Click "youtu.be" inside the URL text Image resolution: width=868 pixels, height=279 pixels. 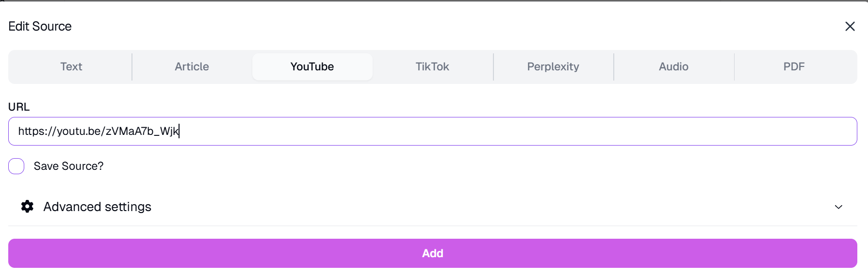[x=79, y=131]
